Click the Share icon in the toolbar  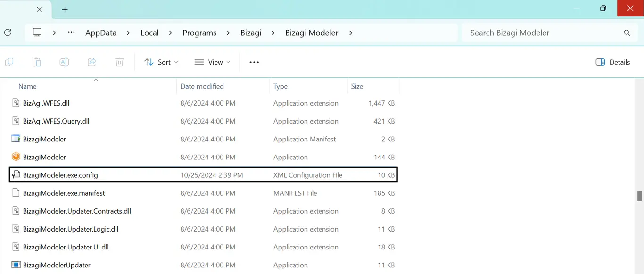point(92,62)
